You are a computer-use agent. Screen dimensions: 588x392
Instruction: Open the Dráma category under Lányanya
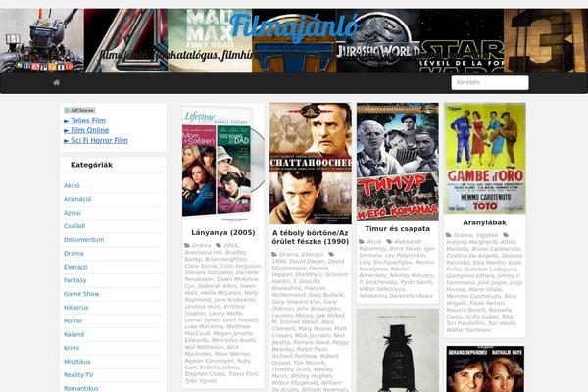[201, 245]
